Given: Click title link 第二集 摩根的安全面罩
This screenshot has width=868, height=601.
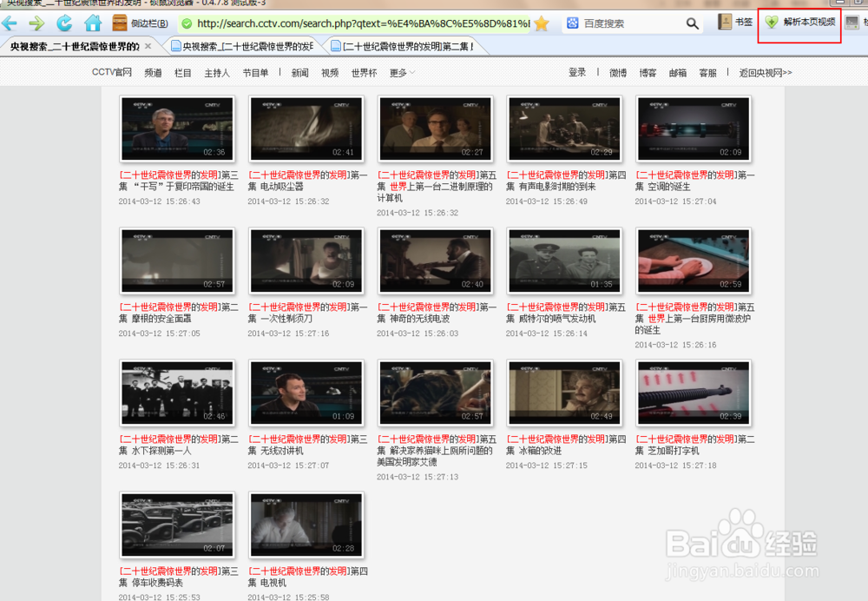Looking at the screenshot, I should pos(178,313).
